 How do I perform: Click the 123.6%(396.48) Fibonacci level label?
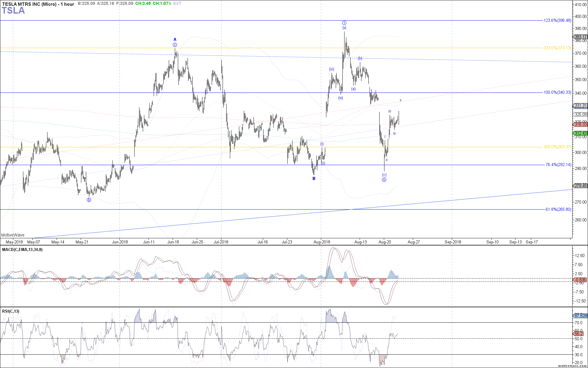pos(557,20)
